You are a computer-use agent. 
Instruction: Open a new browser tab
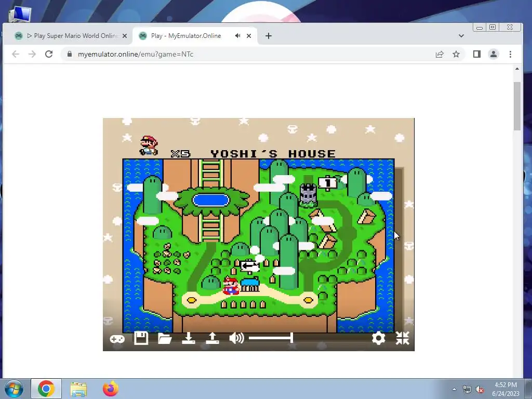pos(269,36)
